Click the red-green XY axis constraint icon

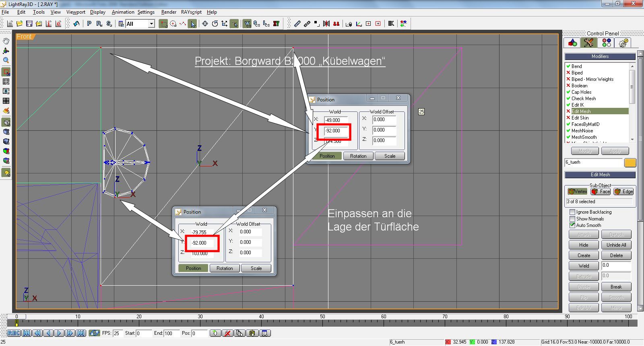[x=276, y=24]
